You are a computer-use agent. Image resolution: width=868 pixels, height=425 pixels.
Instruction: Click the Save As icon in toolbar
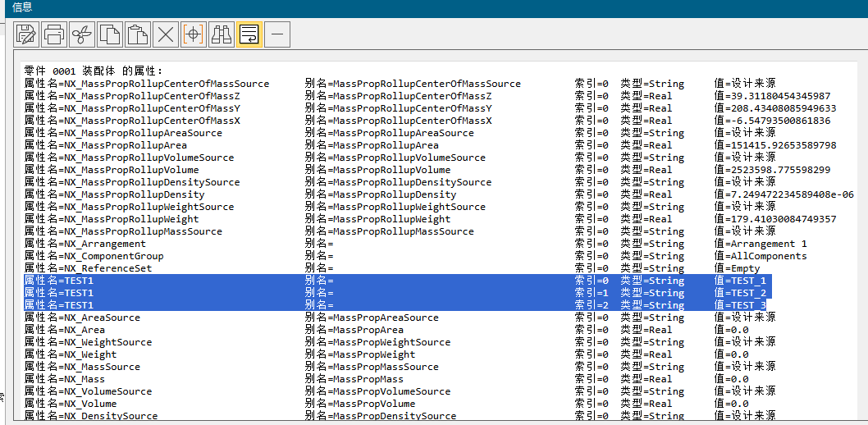pos(26,34)
